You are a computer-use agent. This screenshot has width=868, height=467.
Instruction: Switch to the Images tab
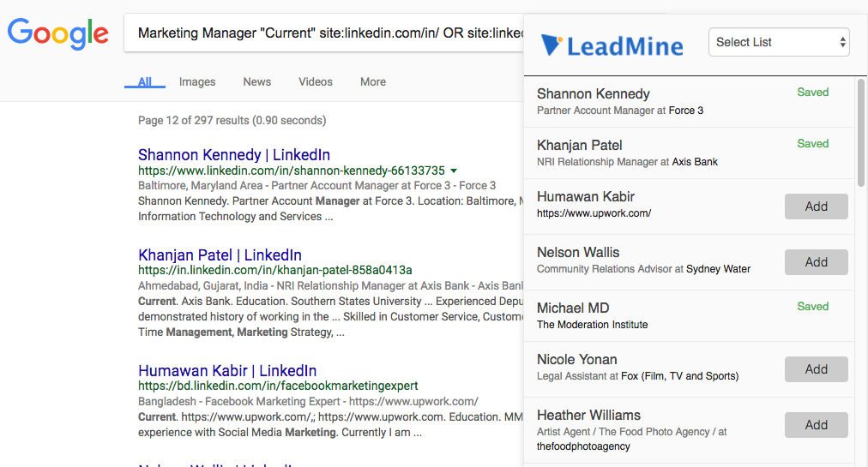pyautogui.click(x=197, y=82)
